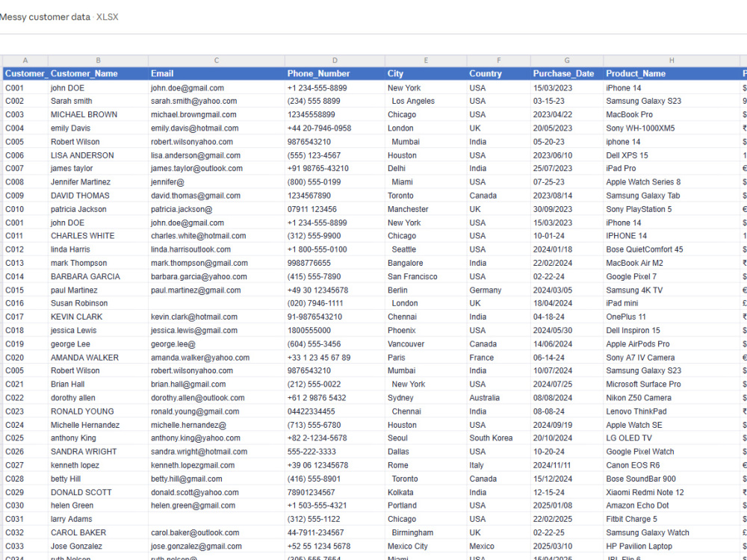
Task: Select phone cell '91-9876543210'
Action: pos(335,317)
